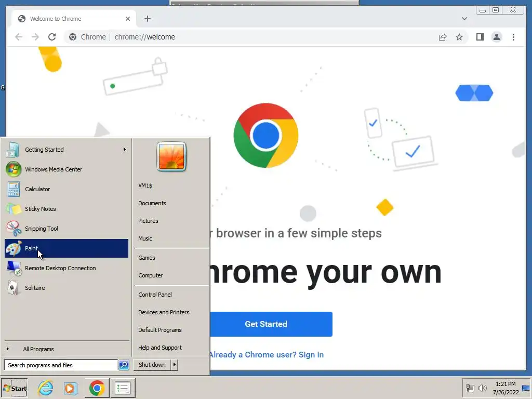Click Show desktop button in tray
The width and height of the screenshot is (532, 399).
pyautogui.click(x=526, y=388)
